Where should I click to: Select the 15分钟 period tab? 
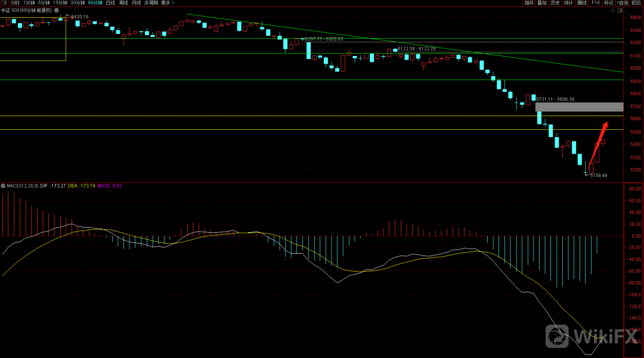click(x=60, y=3)
